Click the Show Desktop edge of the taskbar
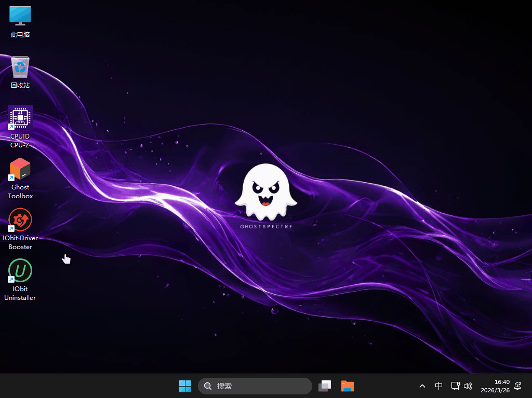The width and height of the screenshot is (532, 398). pos(530,386)
